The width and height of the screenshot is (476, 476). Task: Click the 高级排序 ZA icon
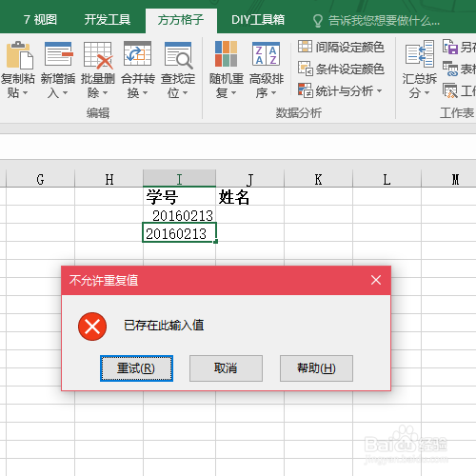point(266,54)
